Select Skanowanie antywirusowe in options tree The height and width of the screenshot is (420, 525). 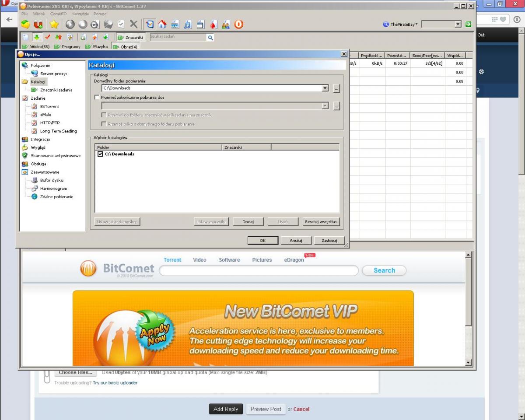point(55,156)
